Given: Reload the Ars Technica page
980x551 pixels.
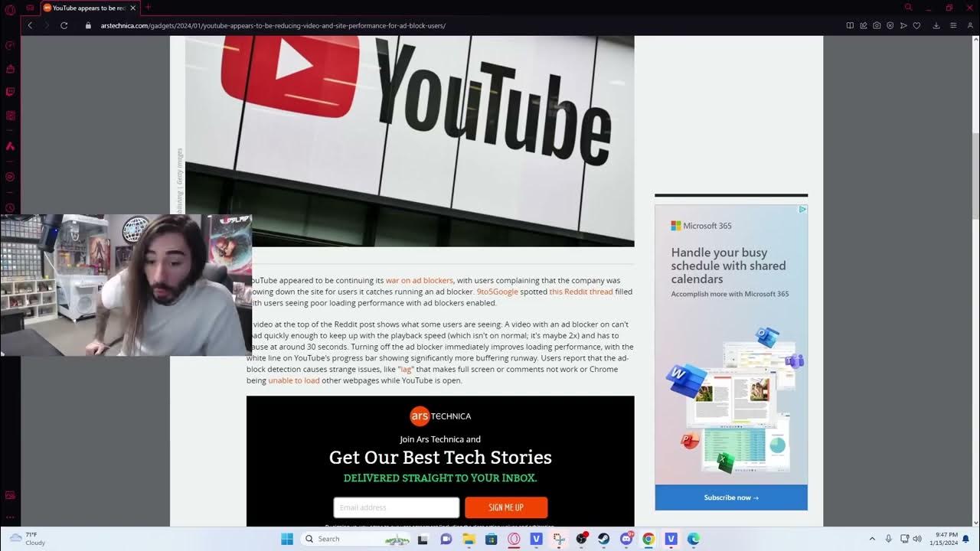Looking at the screenshot, I should point(64,25).
